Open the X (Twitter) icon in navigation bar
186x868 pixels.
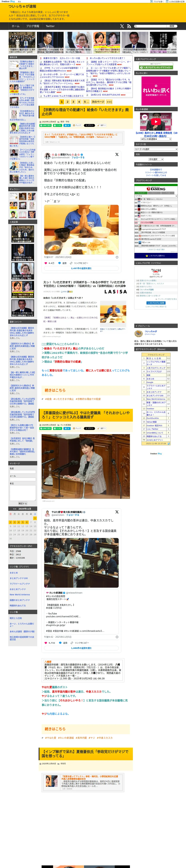pyautogui.click(x=122, y=26)
